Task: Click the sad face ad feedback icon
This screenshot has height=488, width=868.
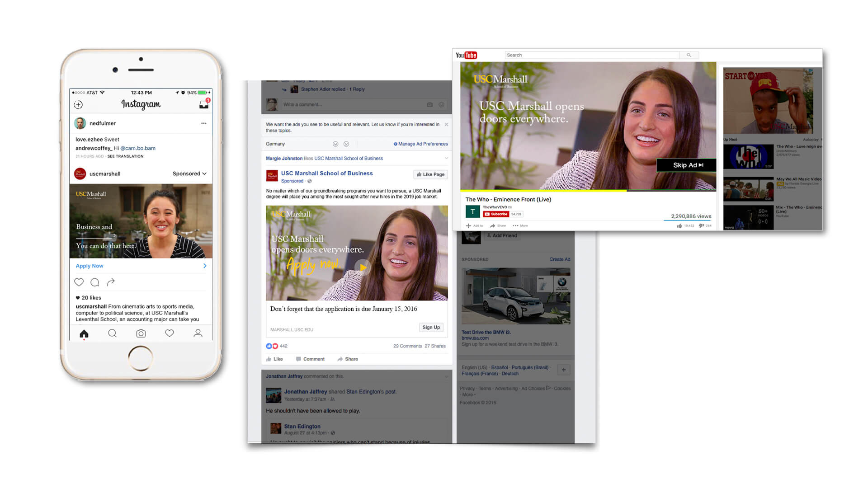Action: coord(346,144)
